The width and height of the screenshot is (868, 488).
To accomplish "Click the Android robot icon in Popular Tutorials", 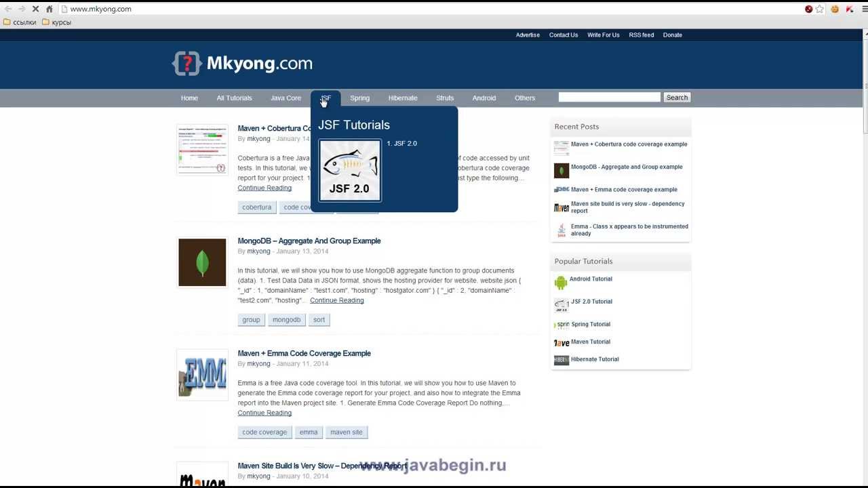I will pos(561,283).
